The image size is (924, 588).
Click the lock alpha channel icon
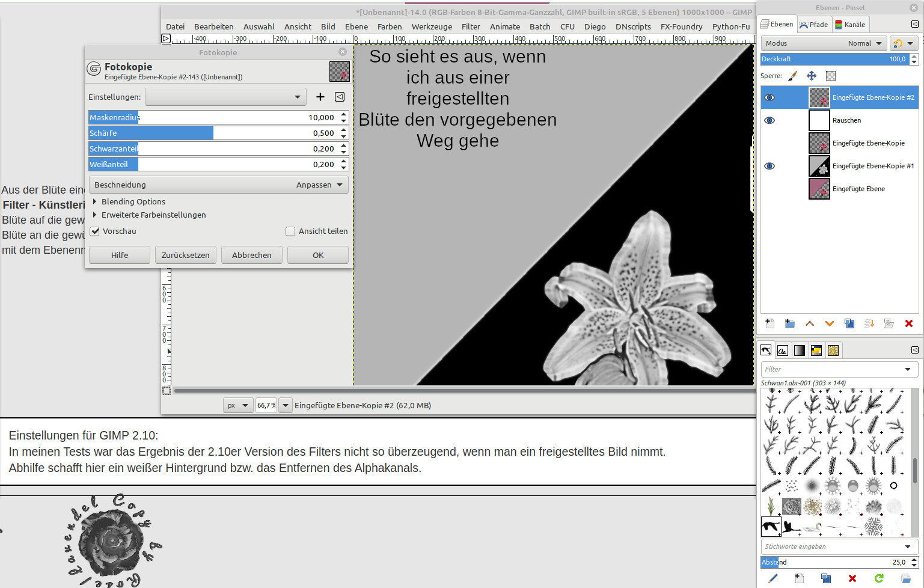[831, 76]
